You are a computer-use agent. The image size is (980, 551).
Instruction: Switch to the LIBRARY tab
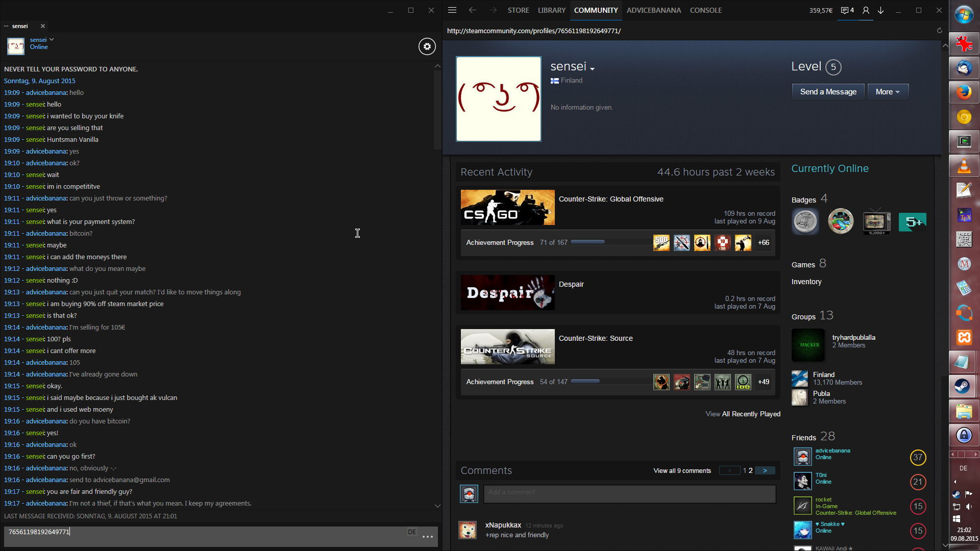pos(551,10)
